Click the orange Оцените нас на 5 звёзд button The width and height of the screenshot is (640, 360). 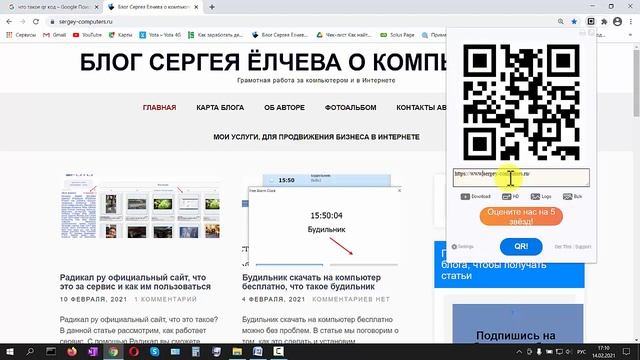click(521, 217)
